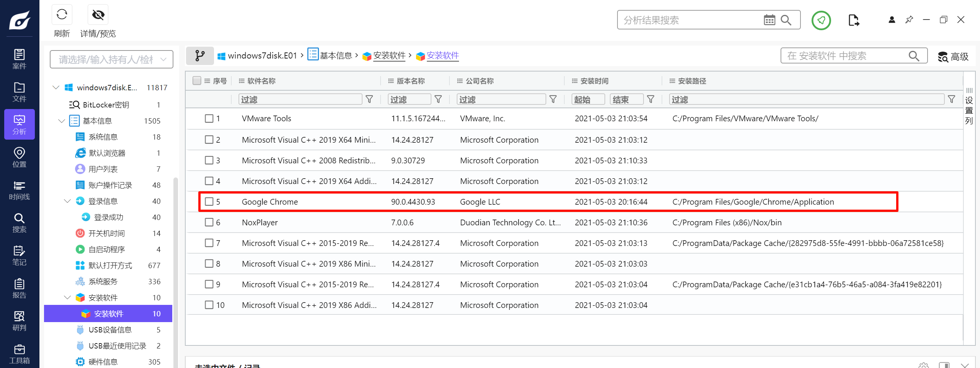Click the magnifier in 安装软件 search box
Viewport: 980px width, 368px height.
tap(914, 56)
